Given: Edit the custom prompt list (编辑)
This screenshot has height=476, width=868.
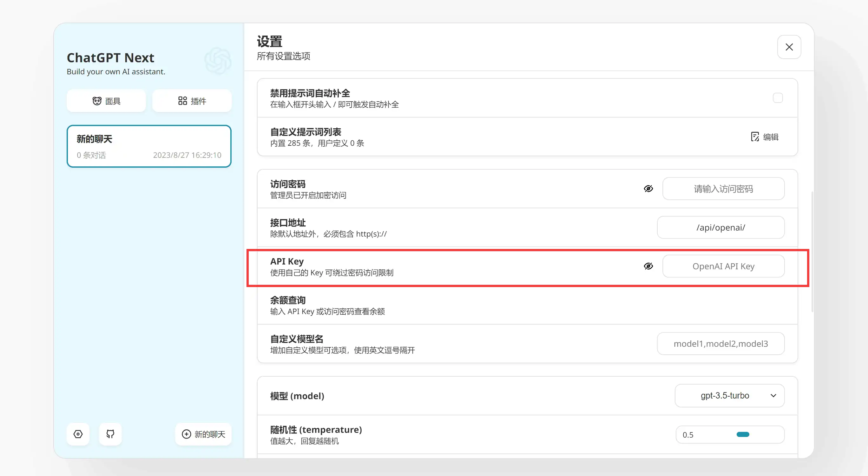Looking at the screenshot, I should 765,137.
